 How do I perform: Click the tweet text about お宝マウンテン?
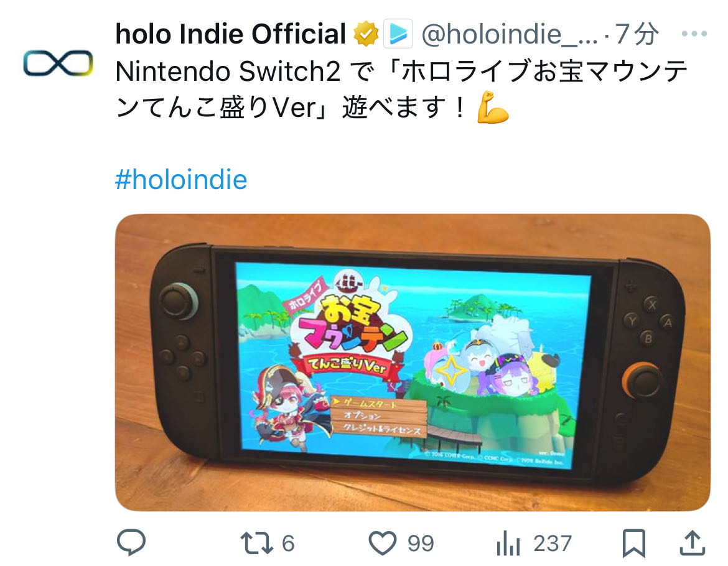tap(401, 89)
